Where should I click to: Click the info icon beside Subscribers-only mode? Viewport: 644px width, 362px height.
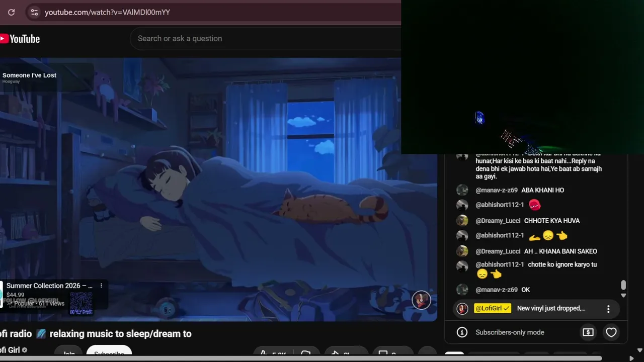point(462,332)
